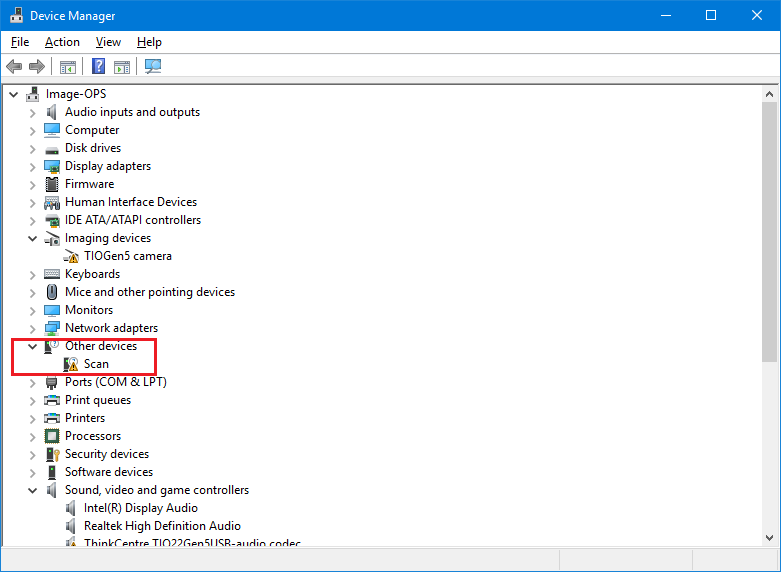Screen dimensions: 781x572
Task: Expand Audio inputs and outputs
Action: pos(32,113)
